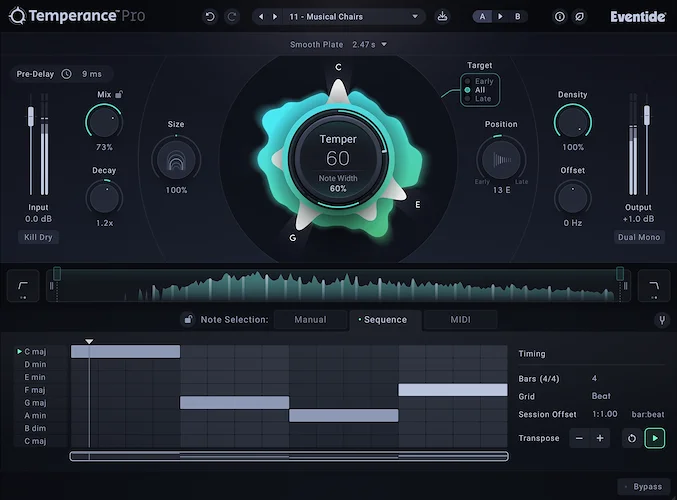Click the A min sequence block
This screenshot has width=677, height=500.
pyautogui.click(x=344, y=415)
